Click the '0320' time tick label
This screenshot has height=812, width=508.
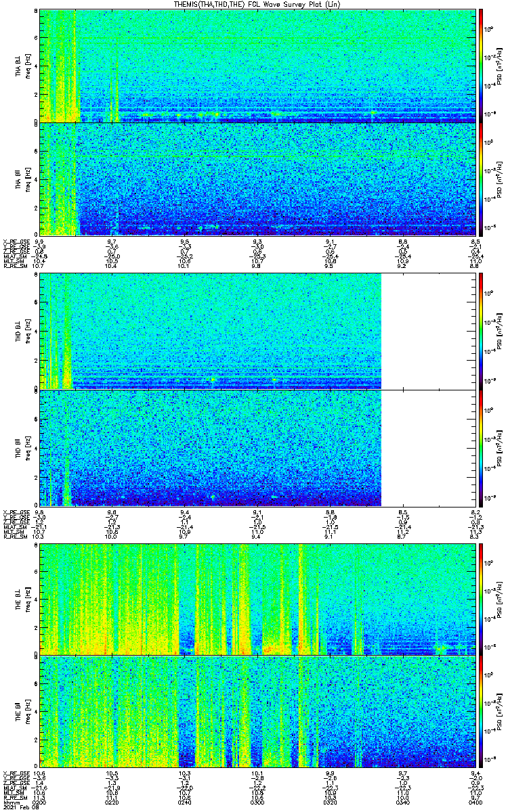(x=331, y=801)
